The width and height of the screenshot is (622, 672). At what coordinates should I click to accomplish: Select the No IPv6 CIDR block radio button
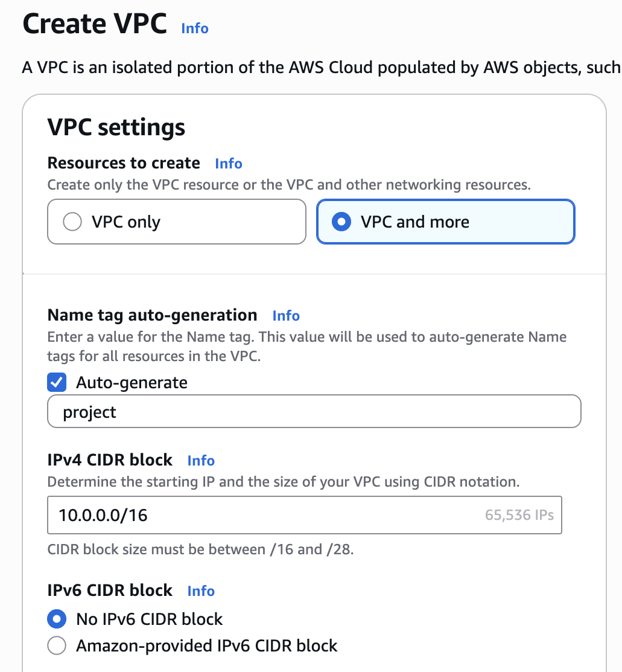(57, 619)
